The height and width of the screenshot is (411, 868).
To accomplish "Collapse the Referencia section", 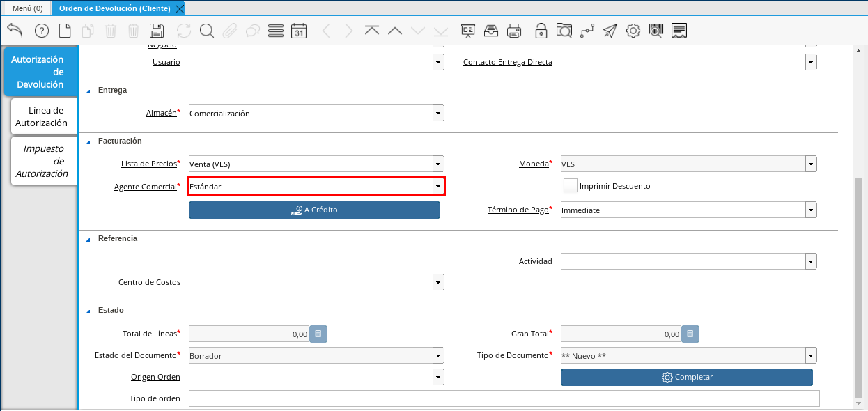I will pos(88,239).
